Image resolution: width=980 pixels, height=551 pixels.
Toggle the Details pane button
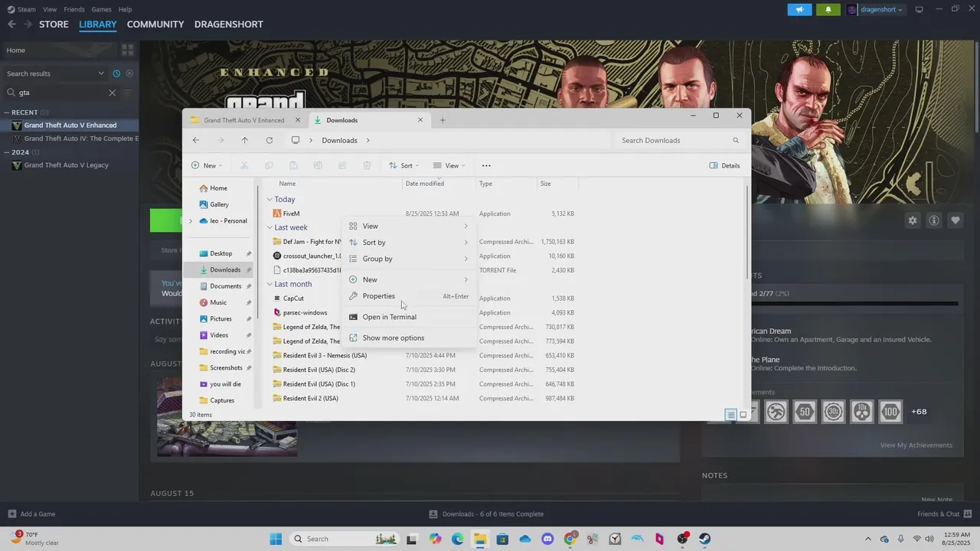[x=724, y=165]
